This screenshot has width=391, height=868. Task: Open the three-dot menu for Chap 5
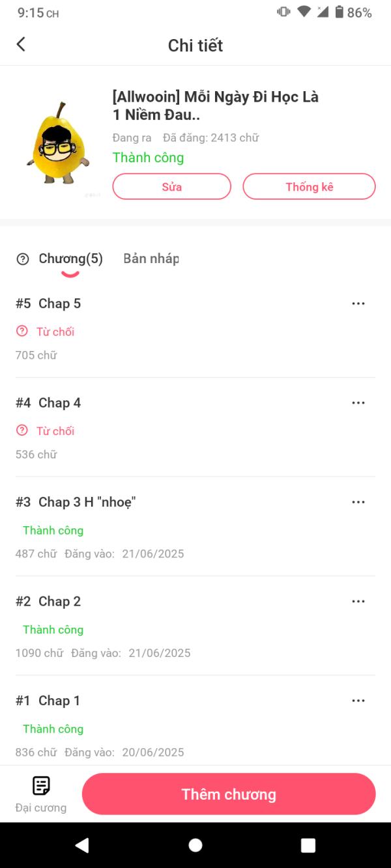click(x=358, y=303)
